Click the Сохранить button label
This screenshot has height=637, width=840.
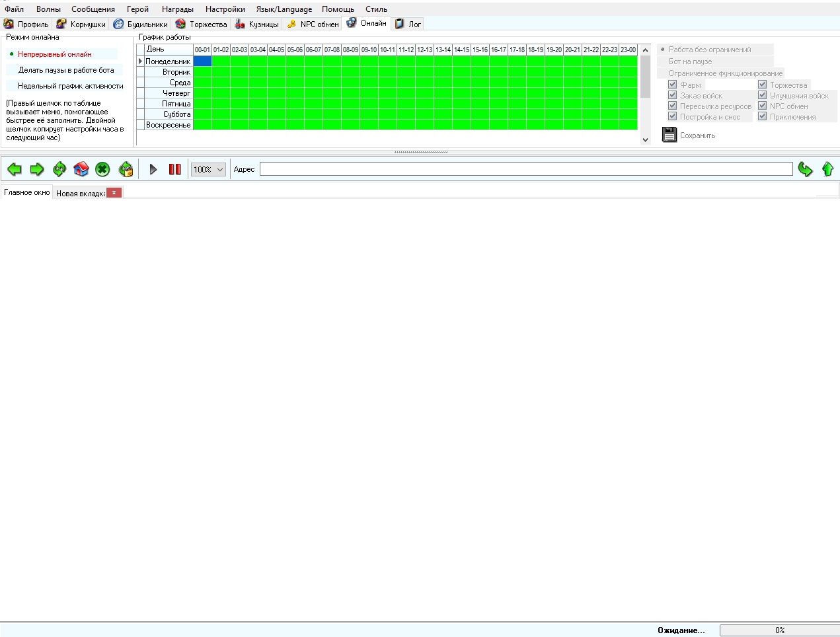pyautogui.click(x=697, y=135)
